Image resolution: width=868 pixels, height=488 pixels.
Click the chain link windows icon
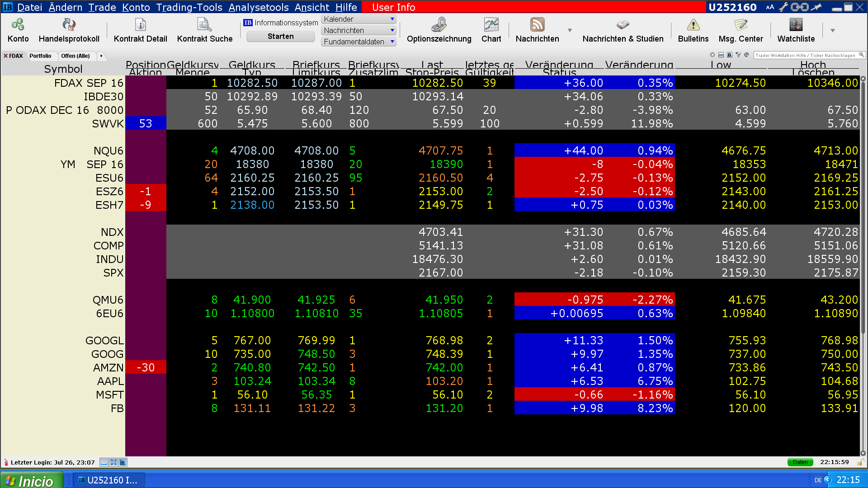(x=799, y=7)
